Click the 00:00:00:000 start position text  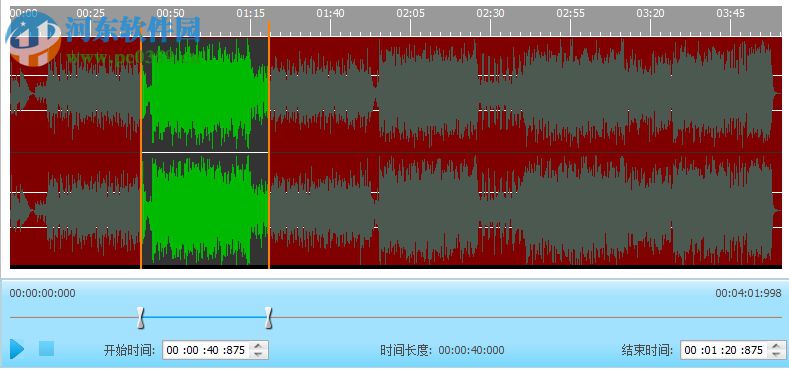(42, 293)
